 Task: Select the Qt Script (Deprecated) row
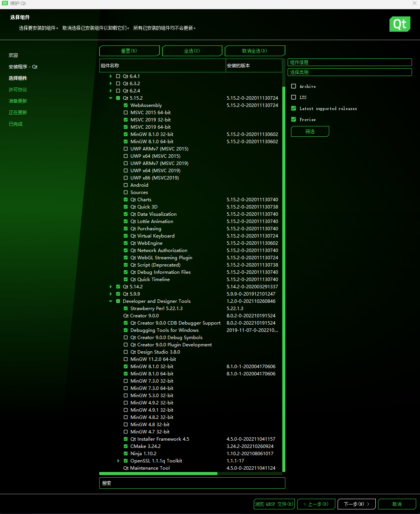(x=191, y=265)
